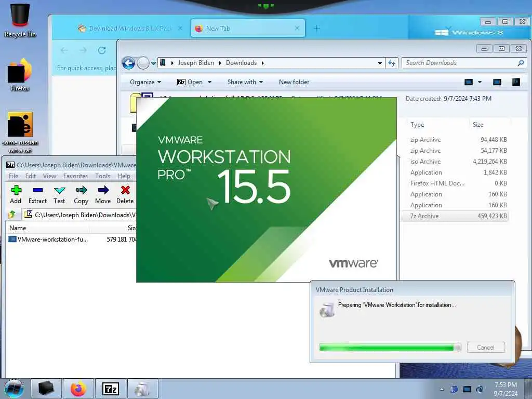Select the iso Archive 4,219,264 KB row
The width and height of the screenshot is (532, 399).
pyautogui.click(x=455, y=162)
